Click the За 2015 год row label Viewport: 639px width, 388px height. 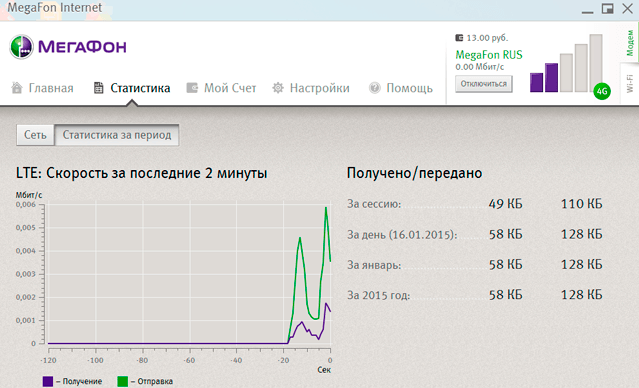pos(379,295)
